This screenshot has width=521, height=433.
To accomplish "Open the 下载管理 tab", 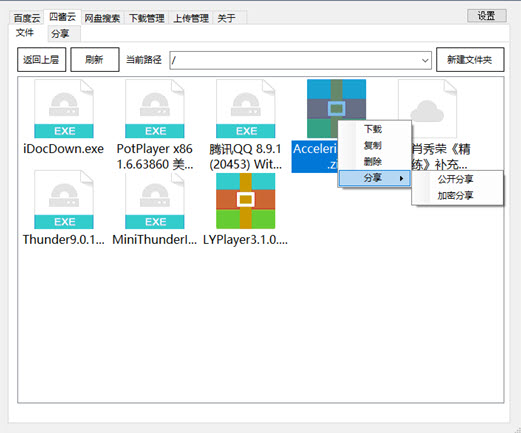I will pos(147,18).
